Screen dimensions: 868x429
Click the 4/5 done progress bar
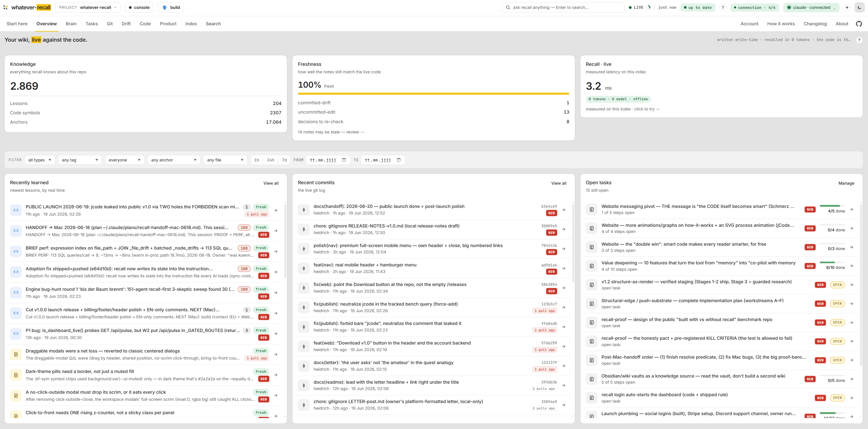[832, 206]
